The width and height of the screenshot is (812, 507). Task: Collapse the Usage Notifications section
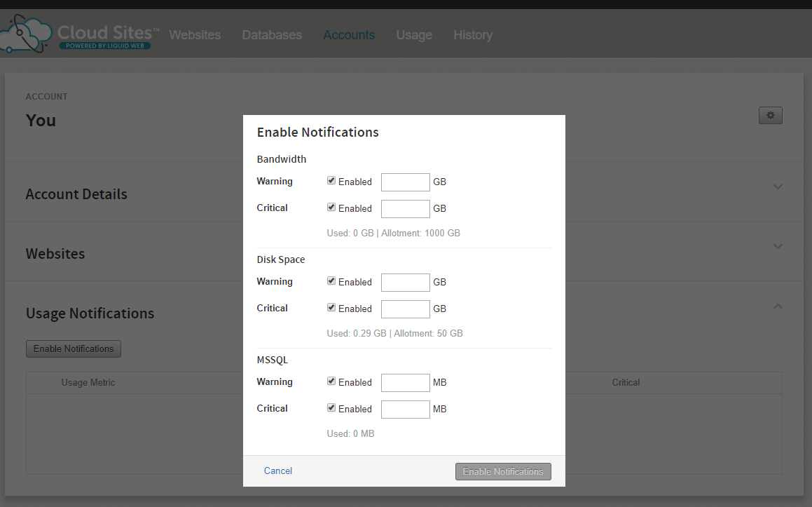coord(778,306)
